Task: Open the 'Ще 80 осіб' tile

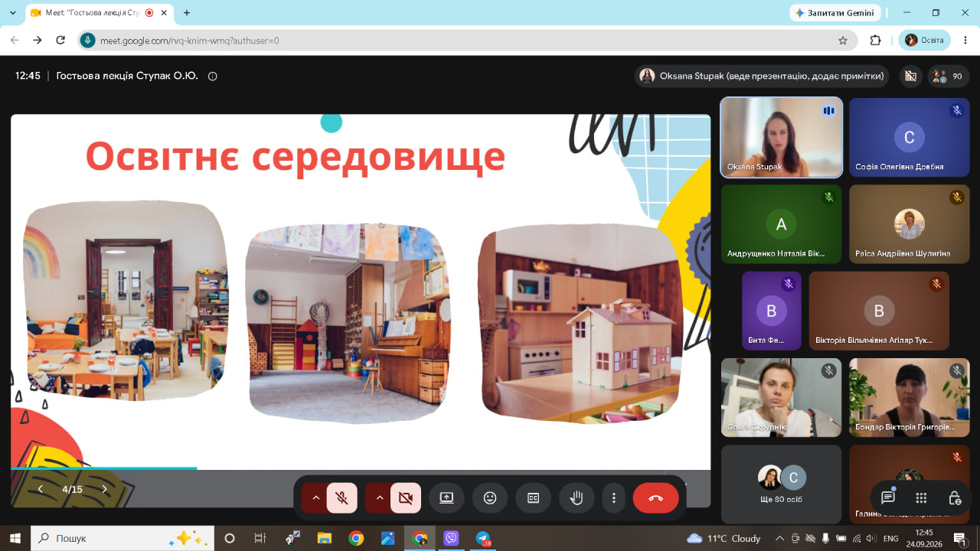Action: click(782, 483)
